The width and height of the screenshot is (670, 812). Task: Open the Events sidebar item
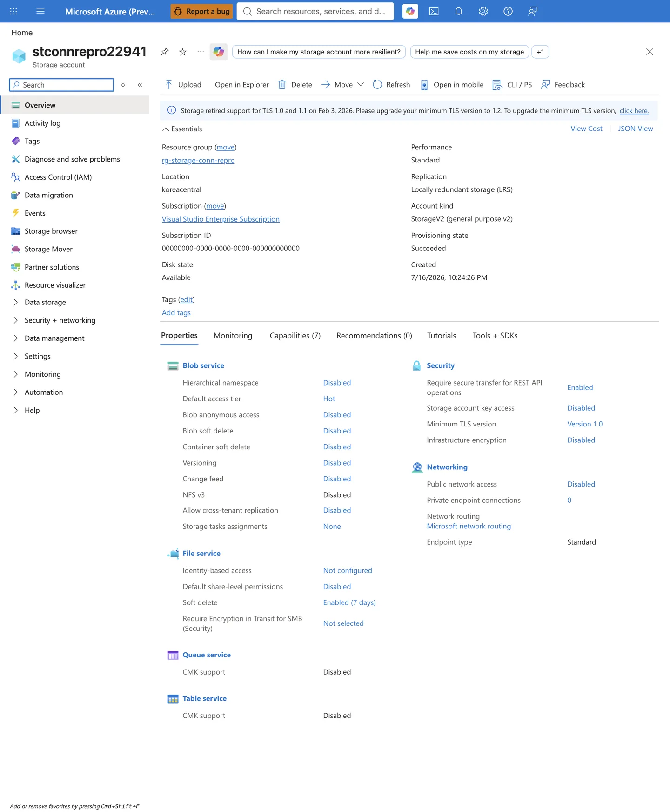(x=35, y=213)
